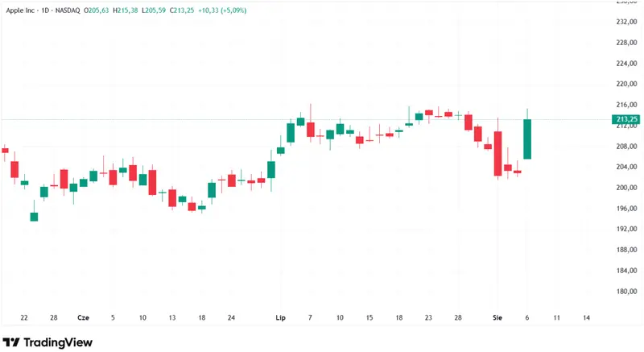Click the long red candle near Sie
This screenshot has width=644, height=352.
click(x=497, y=153)
